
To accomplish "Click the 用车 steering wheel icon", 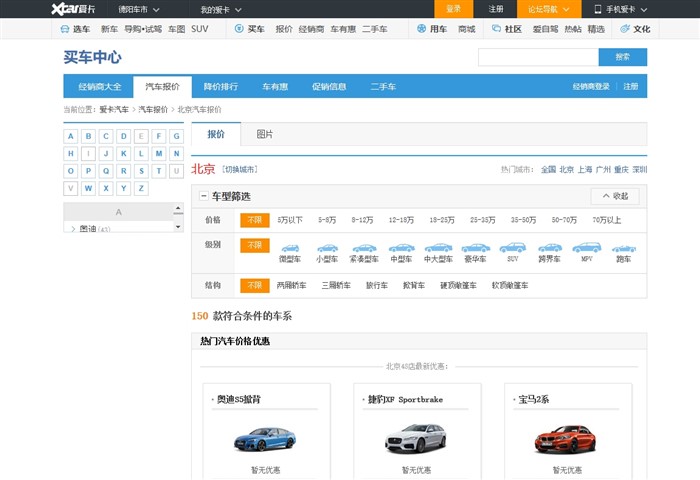I will tap(421, 29).
